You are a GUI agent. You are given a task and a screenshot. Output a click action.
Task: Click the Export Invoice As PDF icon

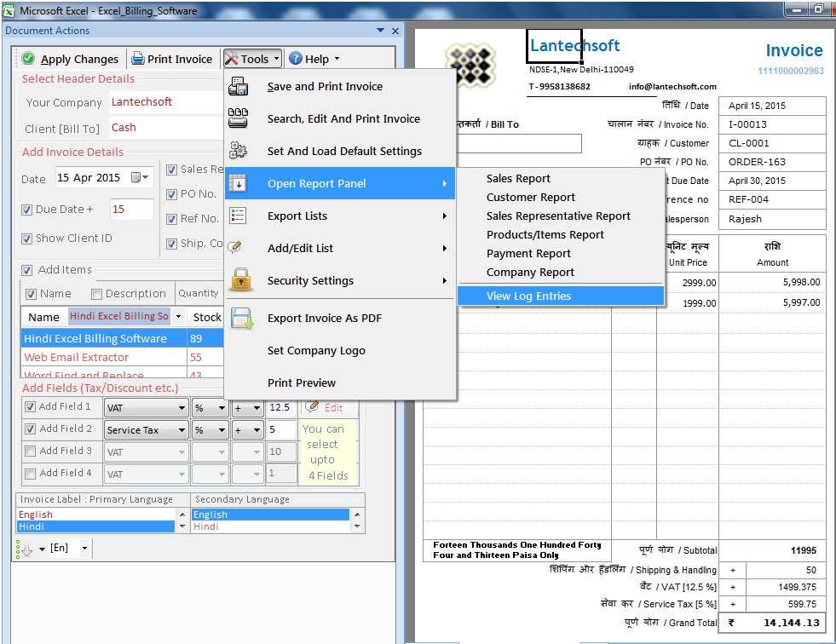click(x=241, y=319)
